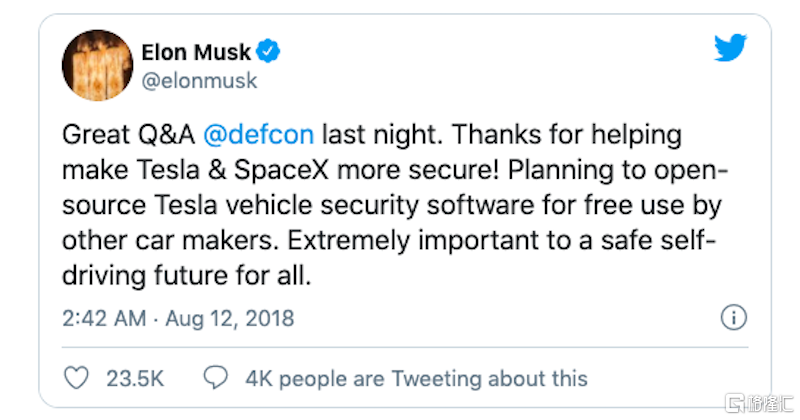Viewport: 800px width, 420px height.
Task: Like the tweet with heart icon
Action: (x=76, y=377)
